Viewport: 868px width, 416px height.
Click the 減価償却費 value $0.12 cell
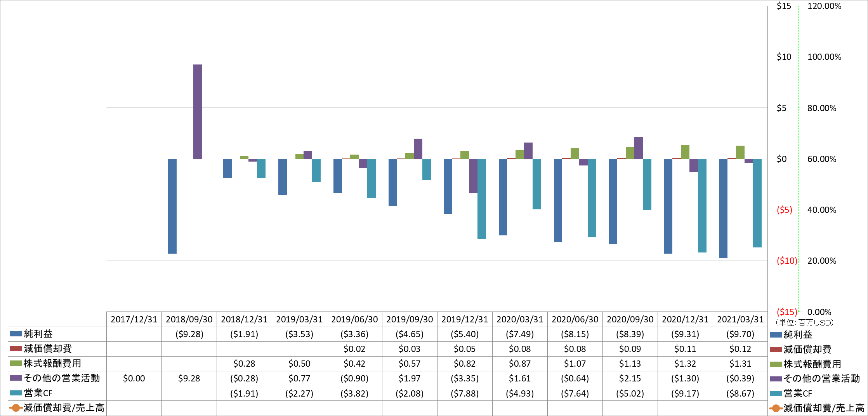[740, 349]
